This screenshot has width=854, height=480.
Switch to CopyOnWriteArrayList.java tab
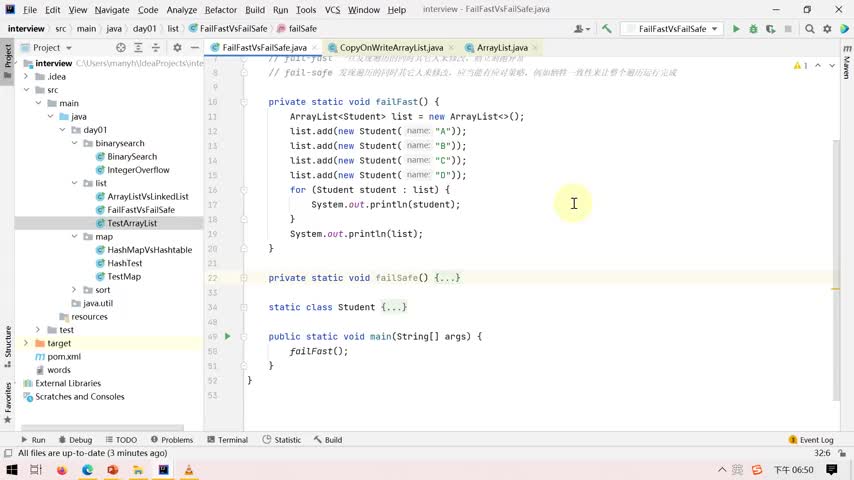(x=391, y=48)
